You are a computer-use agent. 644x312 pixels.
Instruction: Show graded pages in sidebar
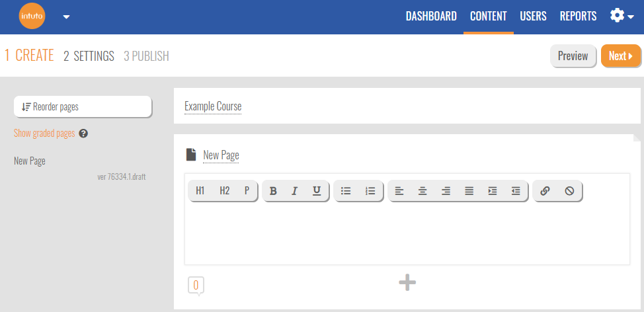pos(44,134)
